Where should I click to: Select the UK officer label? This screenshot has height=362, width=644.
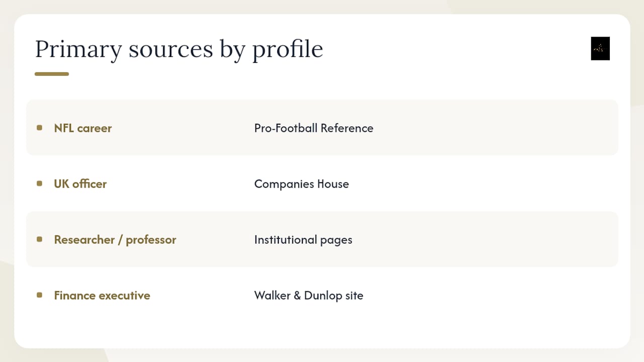(x=80, y=184)
